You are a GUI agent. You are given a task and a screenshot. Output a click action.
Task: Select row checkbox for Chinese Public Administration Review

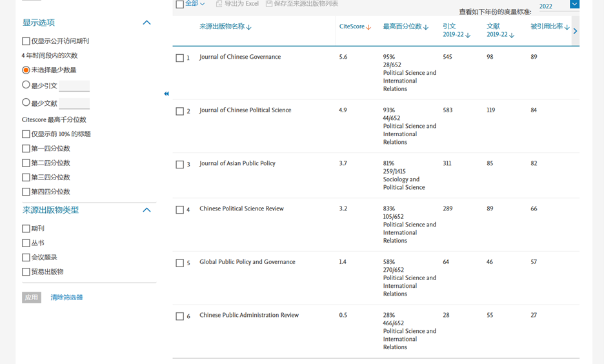179,316
